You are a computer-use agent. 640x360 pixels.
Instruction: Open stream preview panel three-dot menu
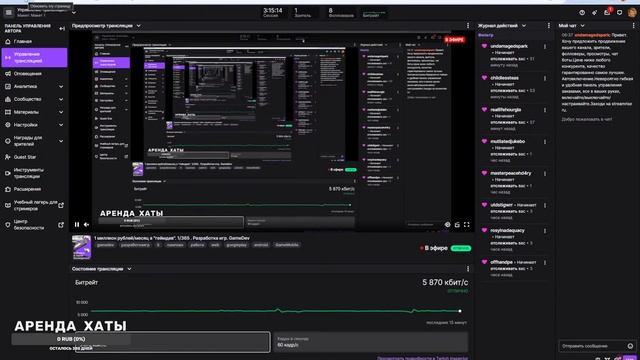click(x=468, y=26)
